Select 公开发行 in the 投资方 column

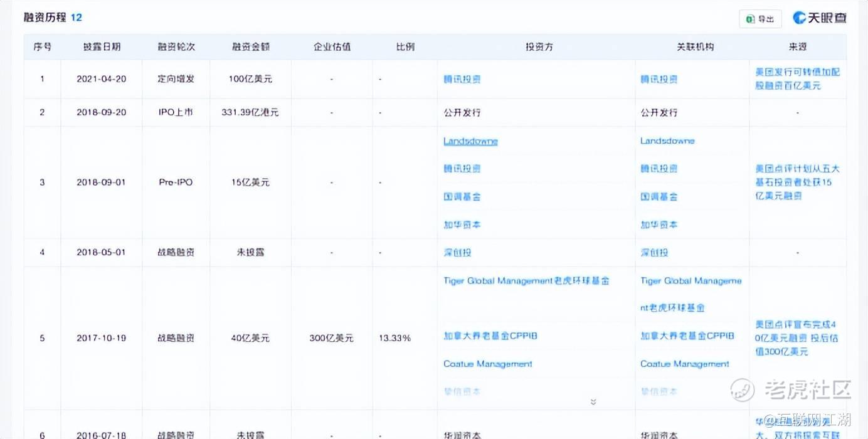click(x=462, y=113)
